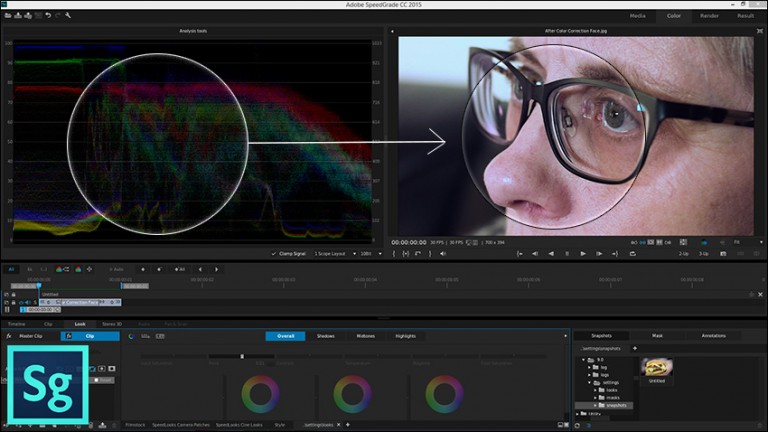Open the Look panel tab
Image resolution: width=768 pixels, height=432 pixels.
[80, 324]
